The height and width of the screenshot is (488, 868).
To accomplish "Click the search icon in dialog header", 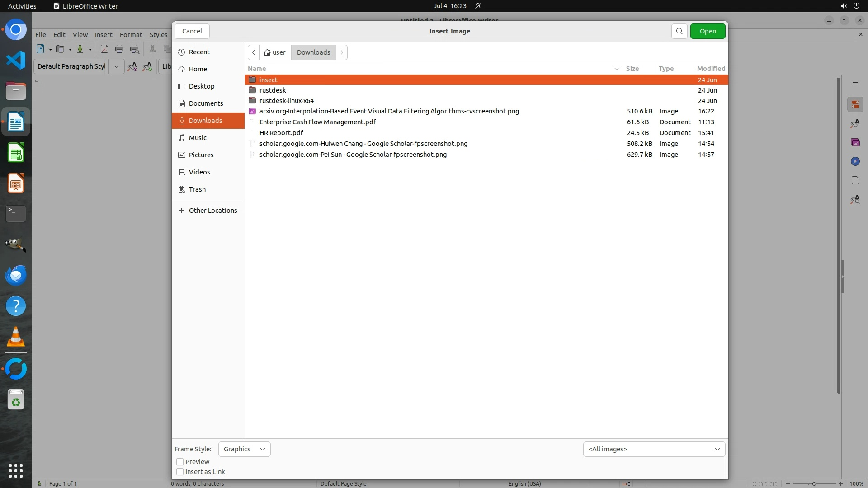I will (x=679, y=31).
